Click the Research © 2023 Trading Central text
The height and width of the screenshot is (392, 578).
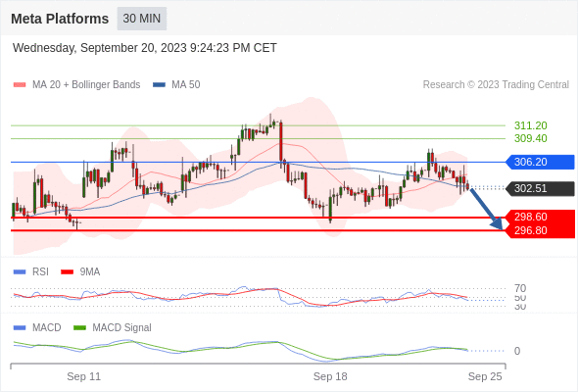(496, 85)
